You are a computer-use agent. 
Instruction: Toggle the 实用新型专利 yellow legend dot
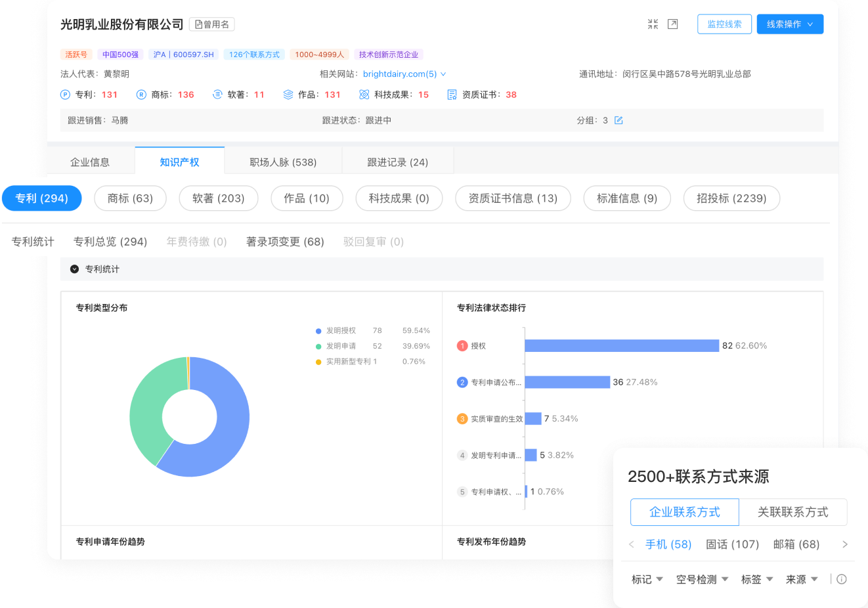pos(318,362)
